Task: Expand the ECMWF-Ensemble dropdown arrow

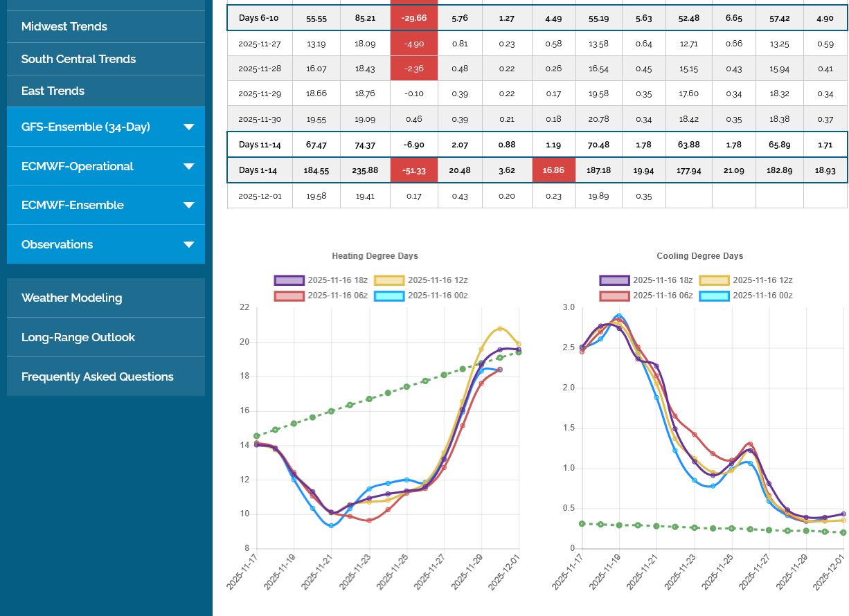Action: point(188,206)
